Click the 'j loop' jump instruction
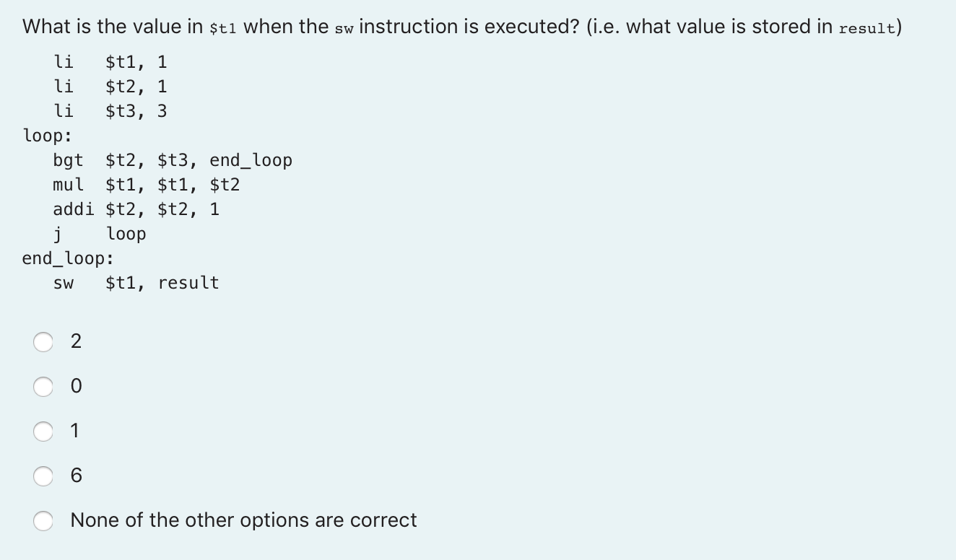 pos(100,234)
